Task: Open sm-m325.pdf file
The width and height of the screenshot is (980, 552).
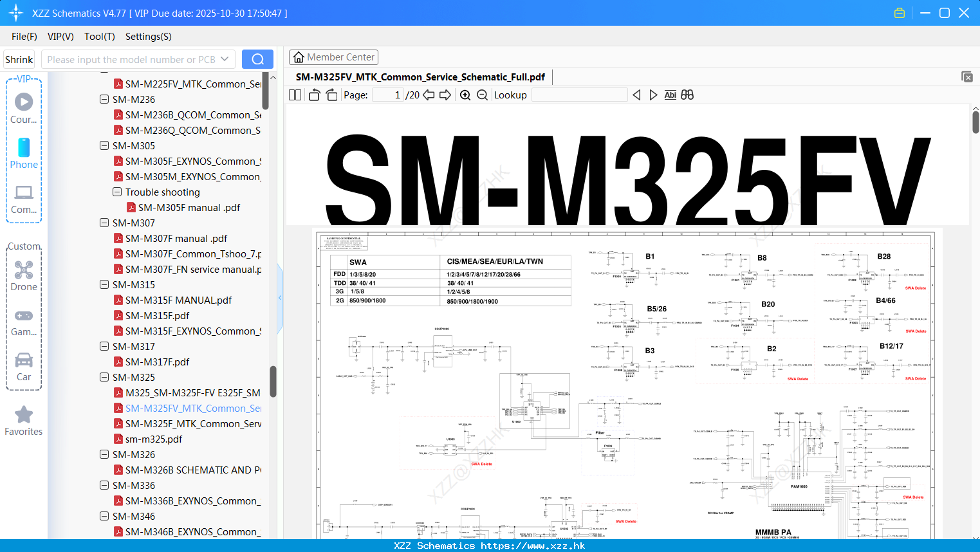Action: point(154,439)
